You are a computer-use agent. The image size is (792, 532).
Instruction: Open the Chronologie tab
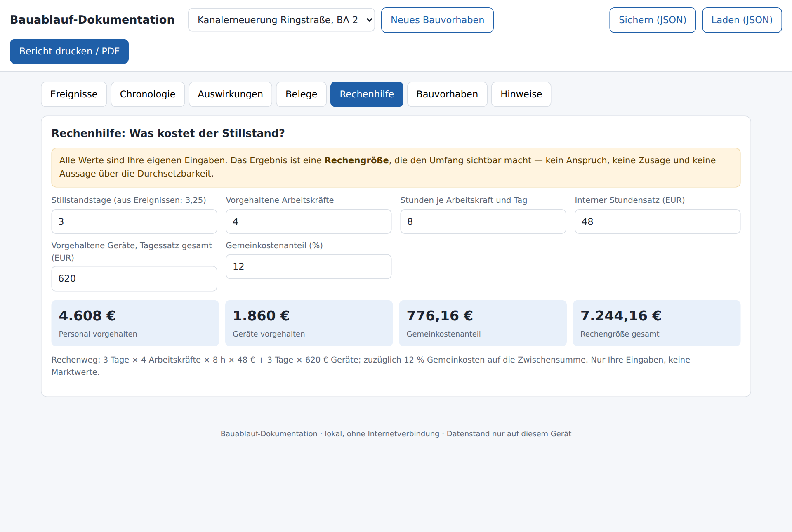click(148, 94)
